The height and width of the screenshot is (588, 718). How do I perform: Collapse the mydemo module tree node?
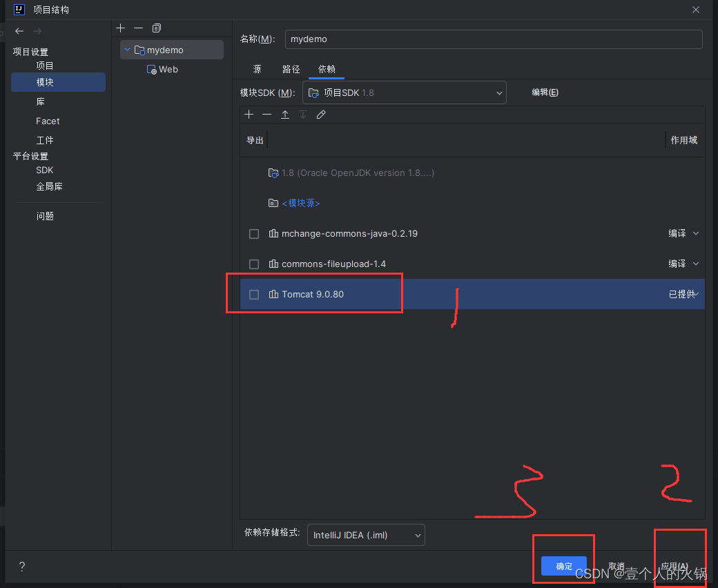[x=127, y=50]
